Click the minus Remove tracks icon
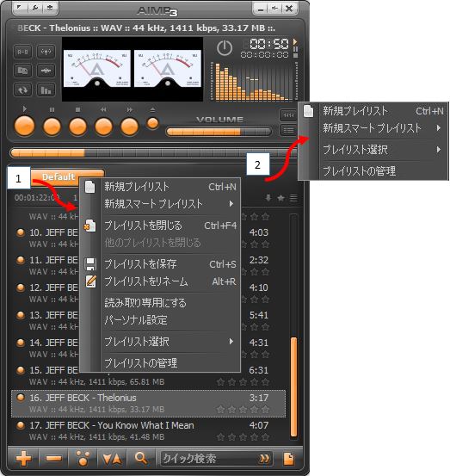 tap(53, 458)
